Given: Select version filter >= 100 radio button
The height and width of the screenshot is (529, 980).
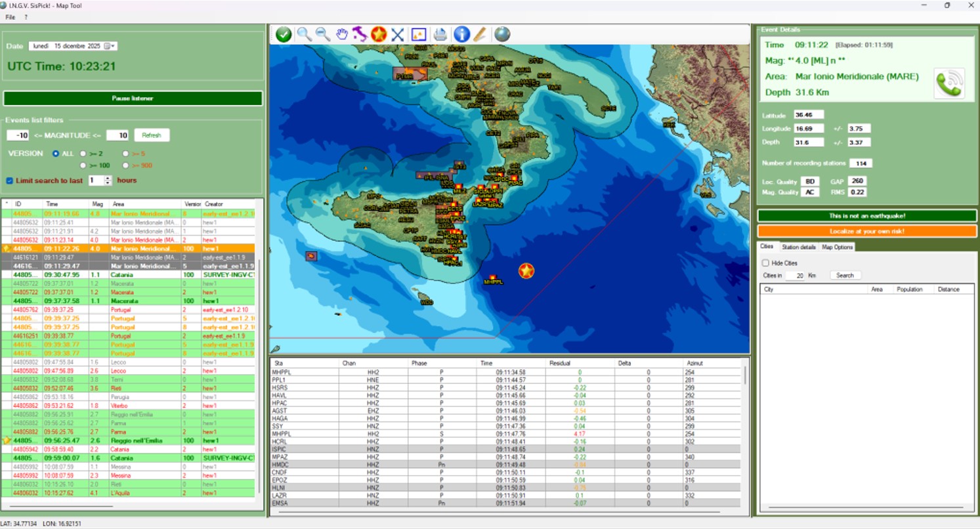Looking at the screenshot, I should [x=83, y=165].
